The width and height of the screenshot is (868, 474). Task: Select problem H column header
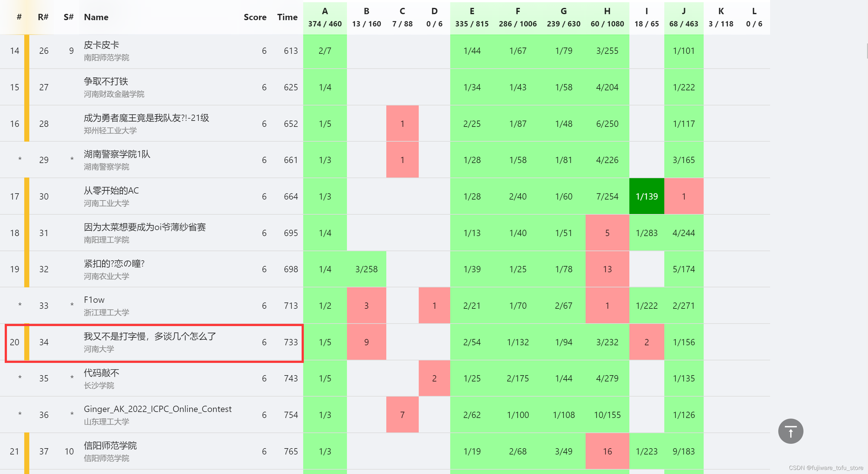pos(607,18)
